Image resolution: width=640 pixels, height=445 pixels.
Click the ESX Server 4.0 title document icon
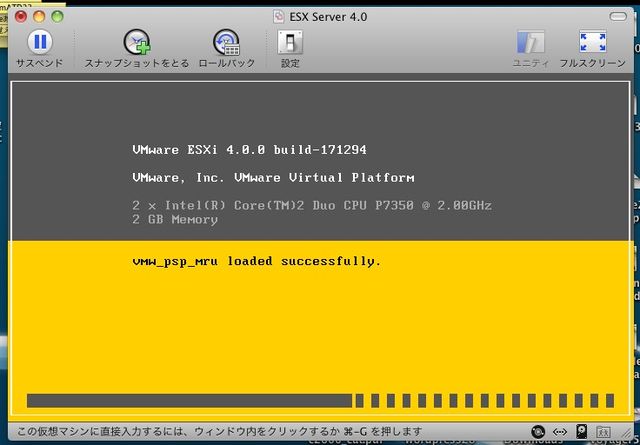(279, 17)
